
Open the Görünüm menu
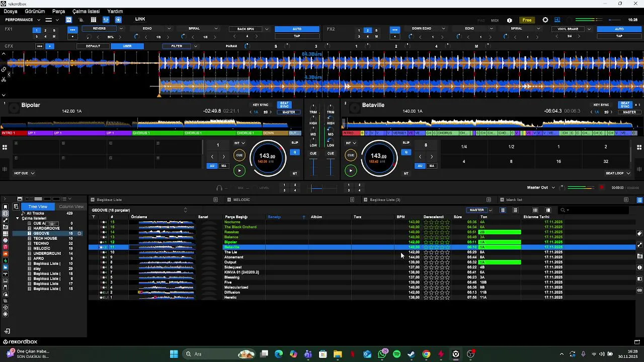point(35,11)
